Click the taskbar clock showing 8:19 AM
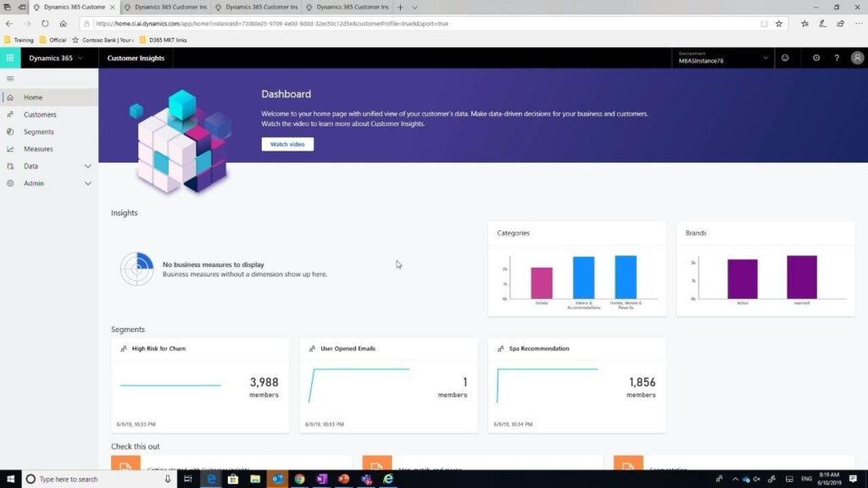The width and height of the screenshot is (868, 488). tap(829, 480)
